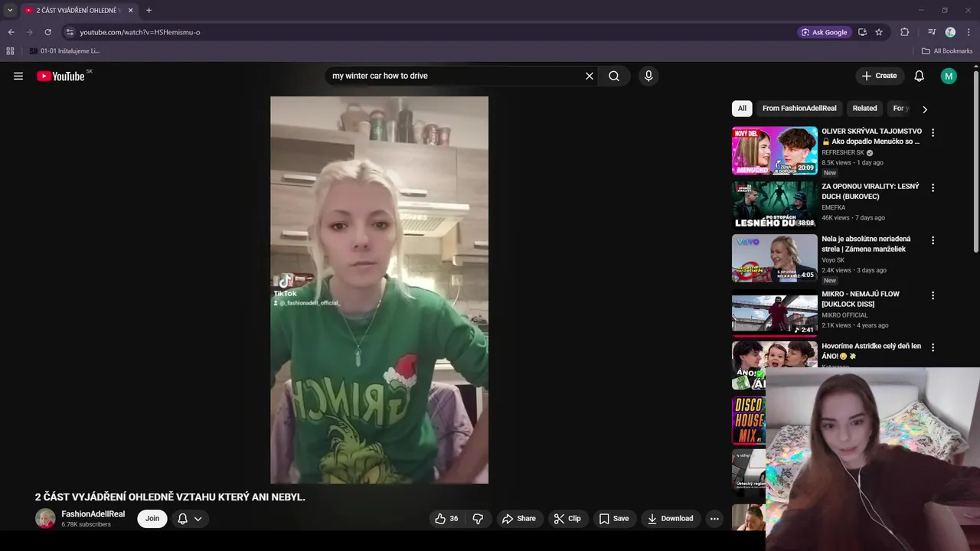Clear the search box with X
This screenshot has width=980, height=551.
(590, 76)
